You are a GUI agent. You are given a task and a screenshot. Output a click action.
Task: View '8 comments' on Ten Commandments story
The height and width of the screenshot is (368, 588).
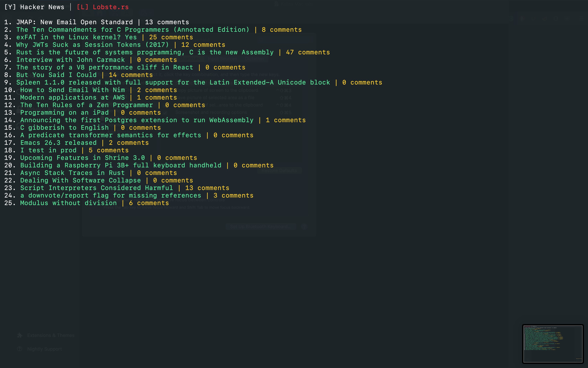[282, 30]
